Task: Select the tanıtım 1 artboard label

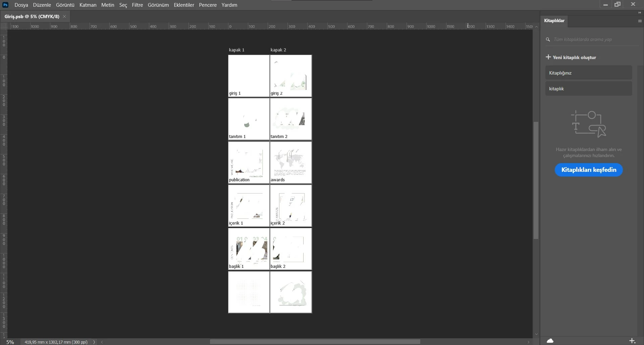Action: coord(237,137)
